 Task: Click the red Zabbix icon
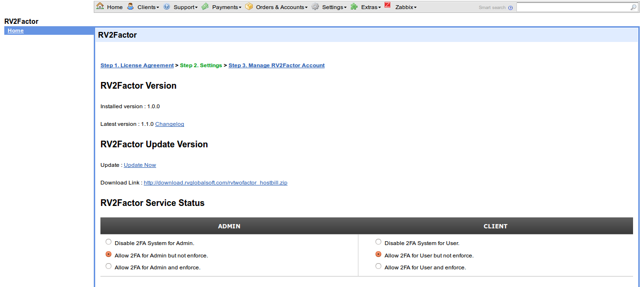coord(387,5)
